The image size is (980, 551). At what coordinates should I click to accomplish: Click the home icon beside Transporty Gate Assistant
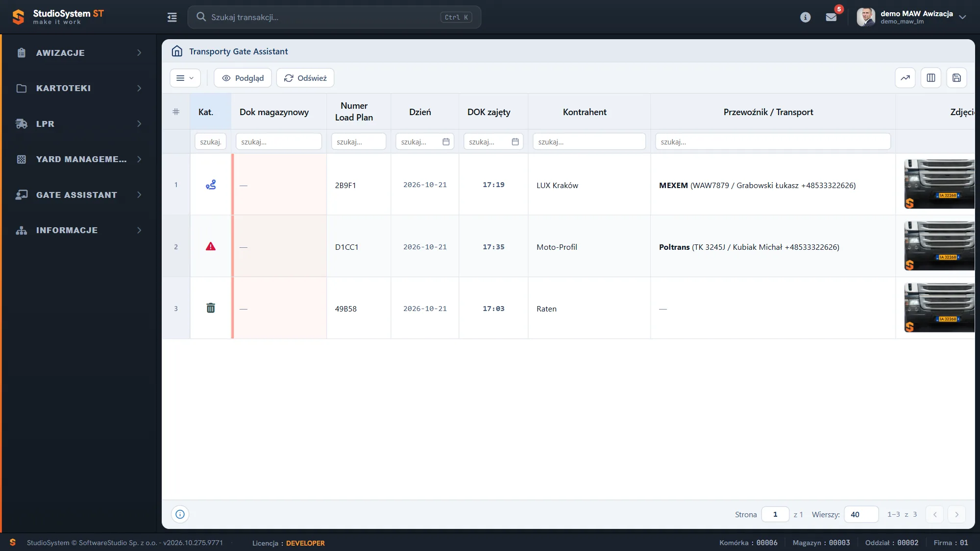click(177, 51)
